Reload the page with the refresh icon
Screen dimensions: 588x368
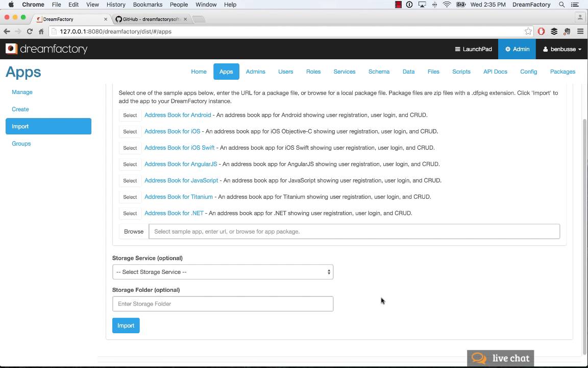(x=30, y=32)
